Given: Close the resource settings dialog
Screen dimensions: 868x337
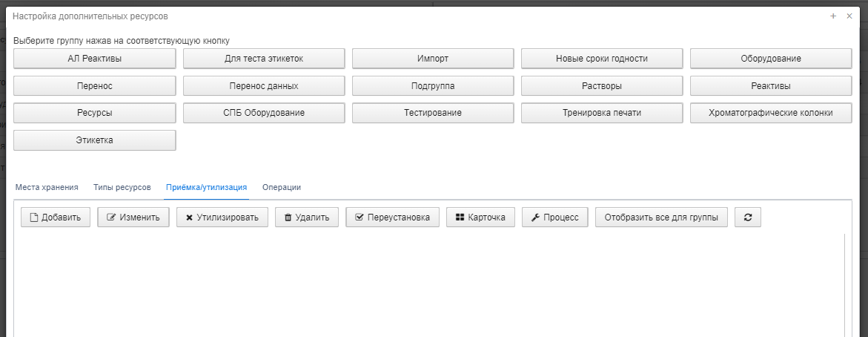Looking at the screenshot, I should point(849,16).
